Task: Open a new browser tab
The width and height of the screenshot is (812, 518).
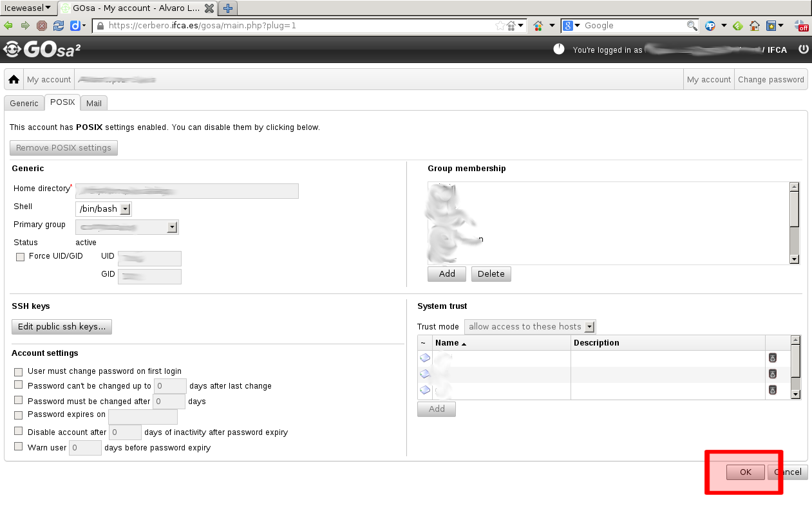Action: pyautogui.click(x=227, y=8)
